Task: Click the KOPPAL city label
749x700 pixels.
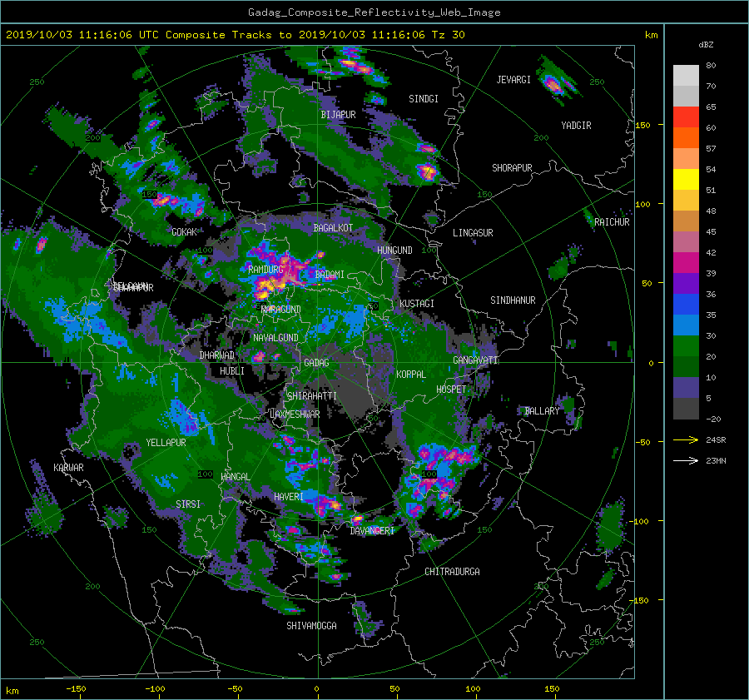Action: [x=411, y=375]
